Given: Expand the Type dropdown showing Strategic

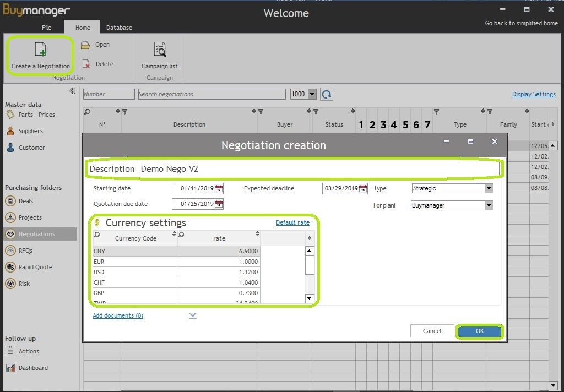Looking at the screenshot, I should pos(489,188).
